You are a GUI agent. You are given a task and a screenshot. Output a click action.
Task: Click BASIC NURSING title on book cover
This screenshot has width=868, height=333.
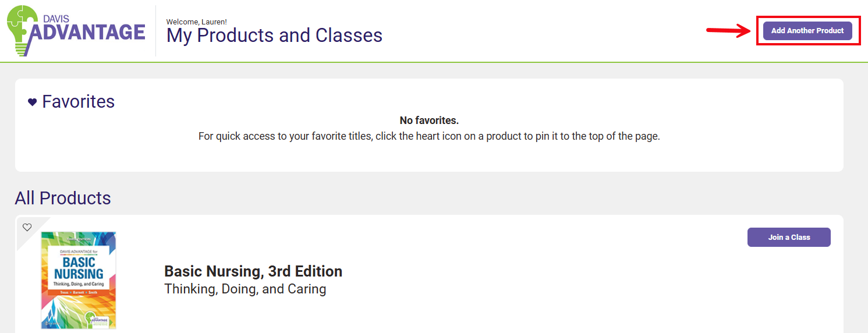click(79, 268)
